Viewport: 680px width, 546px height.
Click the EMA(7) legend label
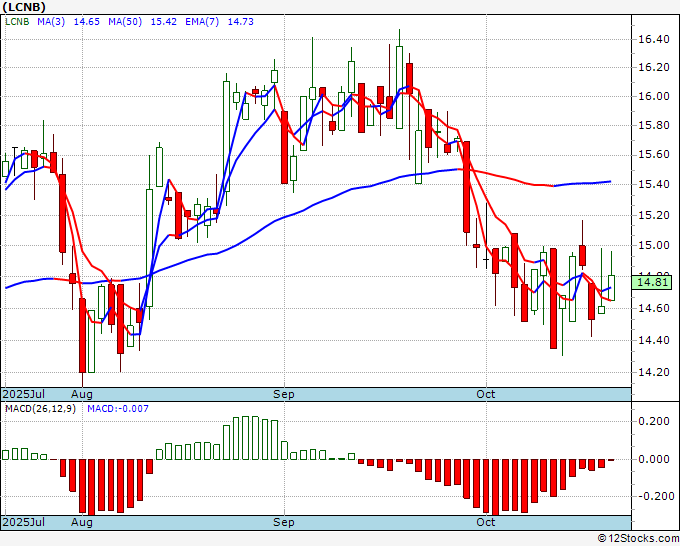(202, 22)
